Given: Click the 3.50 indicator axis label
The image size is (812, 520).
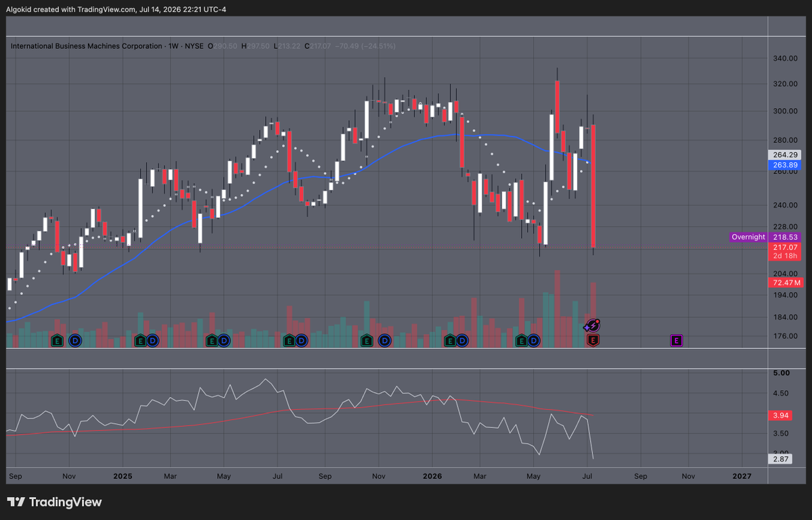Looking at the screenshot, I should [782, 433].
